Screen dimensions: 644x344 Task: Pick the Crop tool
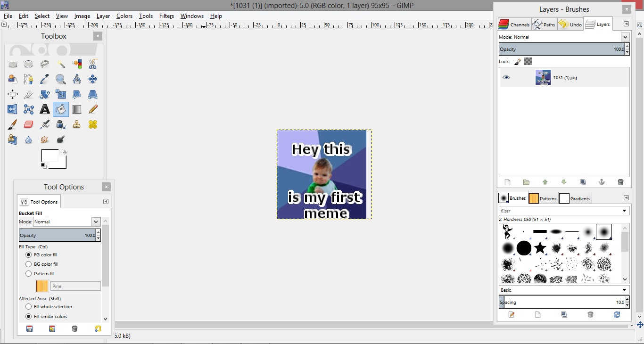click(x=29, y=94)
